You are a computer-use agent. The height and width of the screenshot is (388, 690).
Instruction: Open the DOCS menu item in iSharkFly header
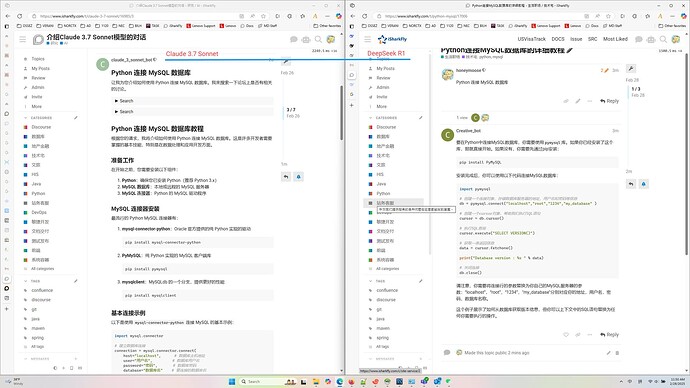pos(558,39)
